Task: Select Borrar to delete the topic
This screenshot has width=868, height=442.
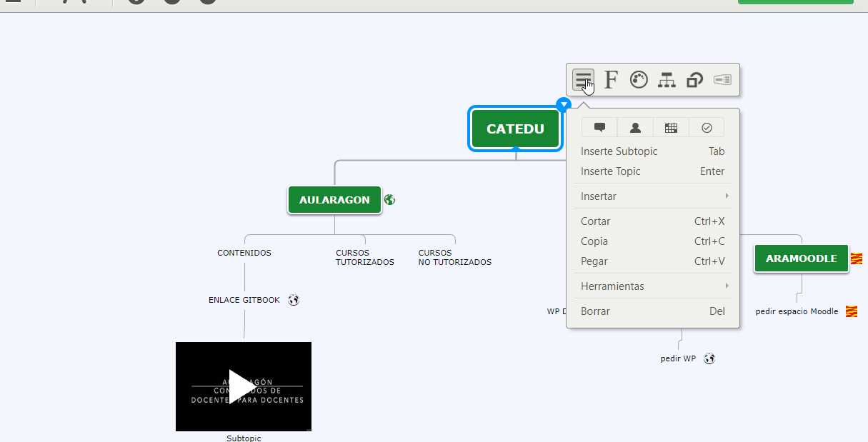Action: coord(653,311)
